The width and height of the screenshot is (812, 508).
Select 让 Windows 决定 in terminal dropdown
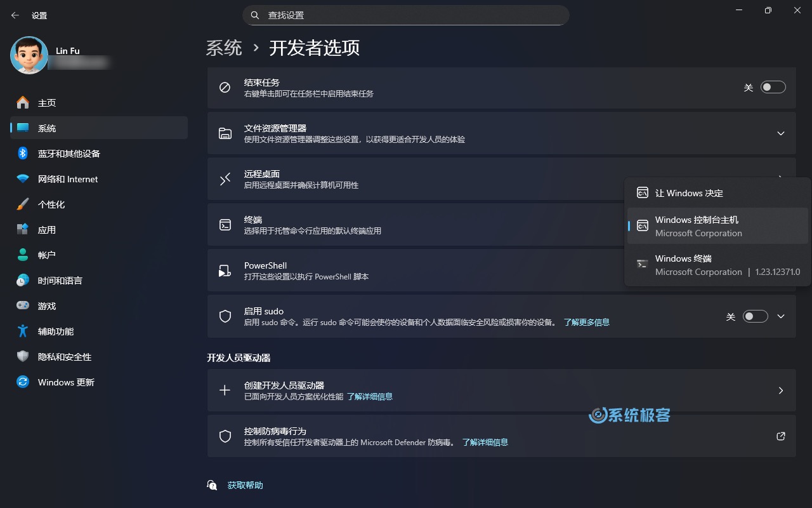717,193
